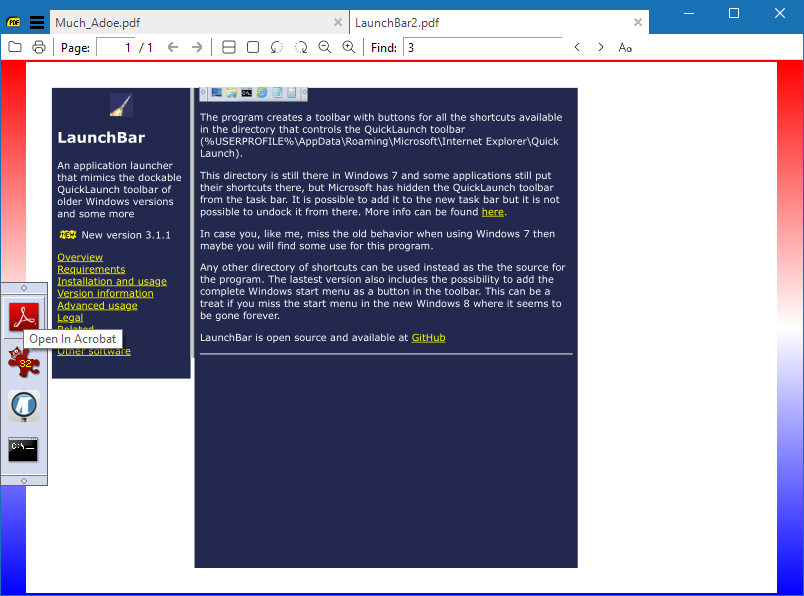Click the red cat "32" launcher icon
This screenshot has height=596, width=804.
point(23,362)
